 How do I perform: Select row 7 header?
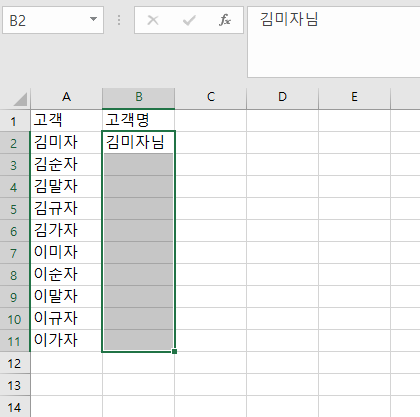15,253
